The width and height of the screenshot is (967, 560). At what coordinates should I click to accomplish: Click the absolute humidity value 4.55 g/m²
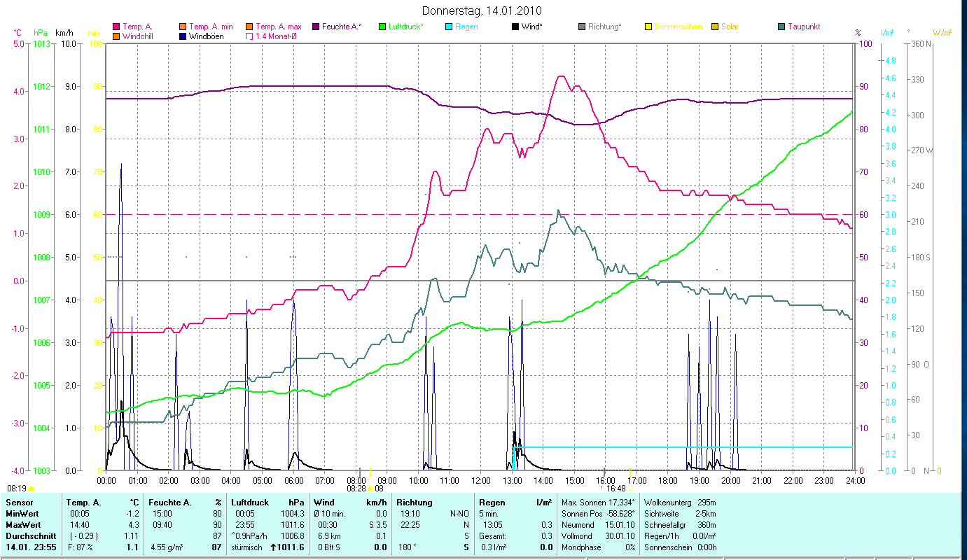pyautogui.click(x=167, y=547)
